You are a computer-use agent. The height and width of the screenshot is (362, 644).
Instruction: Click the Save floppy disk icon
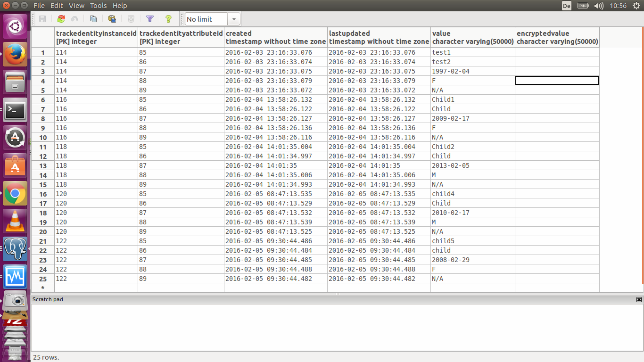pos(42,19)
